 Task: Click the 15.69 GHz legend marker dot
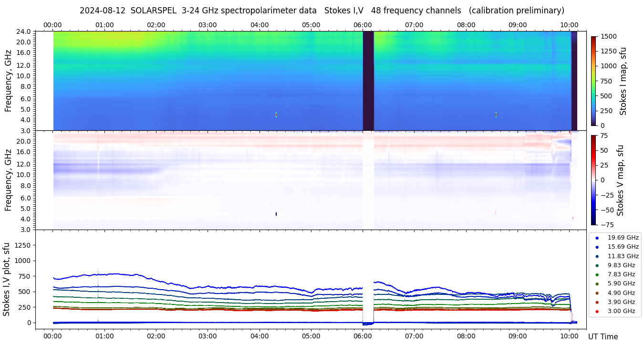pos(597,247)
